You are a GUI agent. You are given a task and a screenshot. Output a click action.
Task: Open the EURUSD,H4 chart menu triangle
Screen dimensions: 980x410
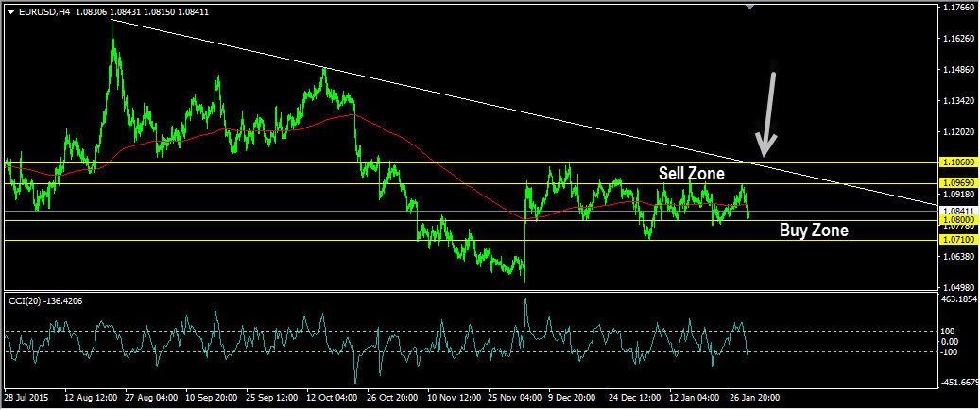10,12
